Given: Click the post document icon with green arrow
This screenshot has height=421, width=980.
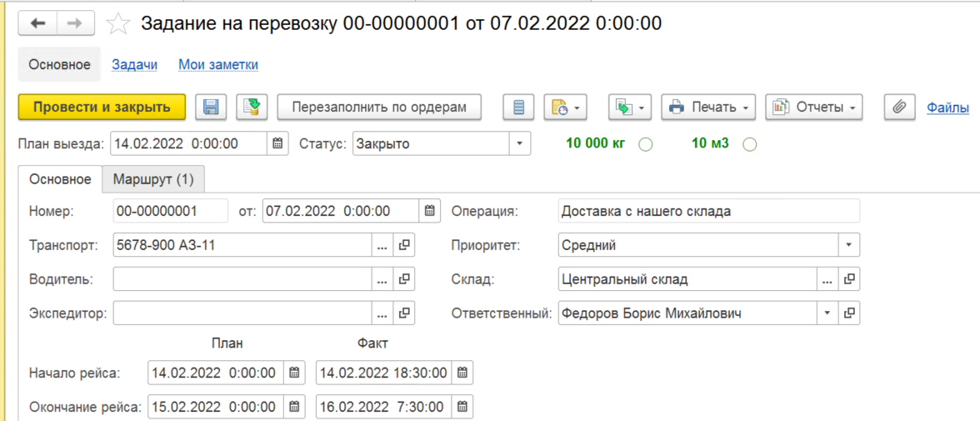Looking at the screenshot, I should 252,107.
